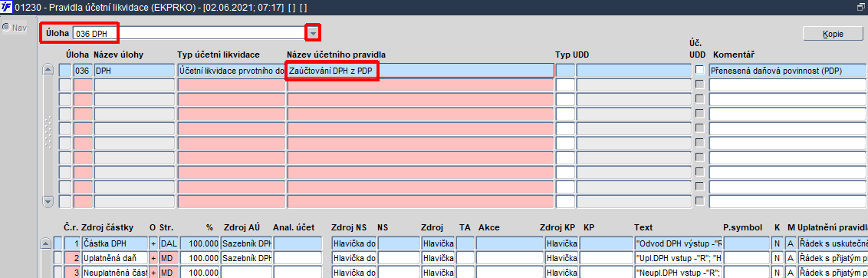Click the M value A in Uplatněná daň row
Viewport: 868px width, 278px height.
(x=790, y=258)
